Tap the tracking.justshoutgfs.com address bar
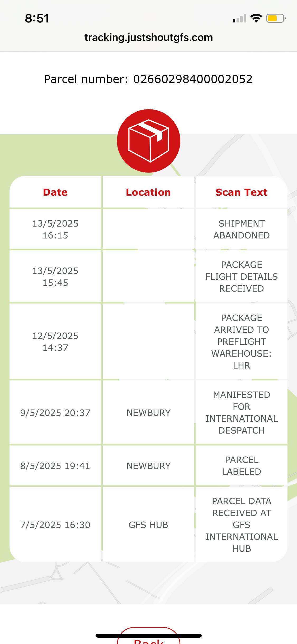Viewport: 297px width, 644px height. 149,38
